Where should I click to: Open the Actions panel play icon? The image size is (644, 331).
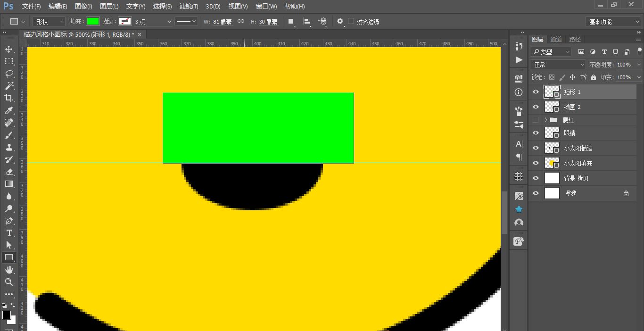click(519, 60)
